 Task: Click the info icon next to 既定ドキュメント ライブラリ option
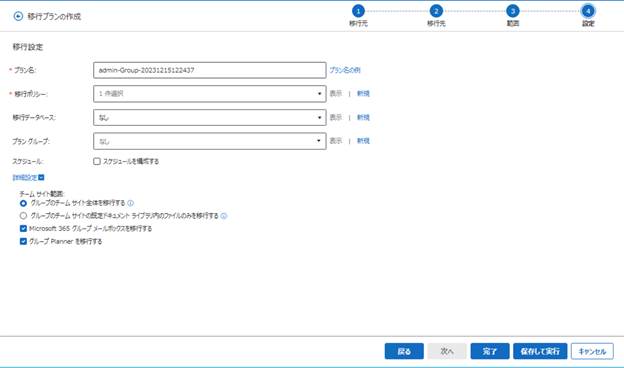pyautogui.click(x=224, y=216)
